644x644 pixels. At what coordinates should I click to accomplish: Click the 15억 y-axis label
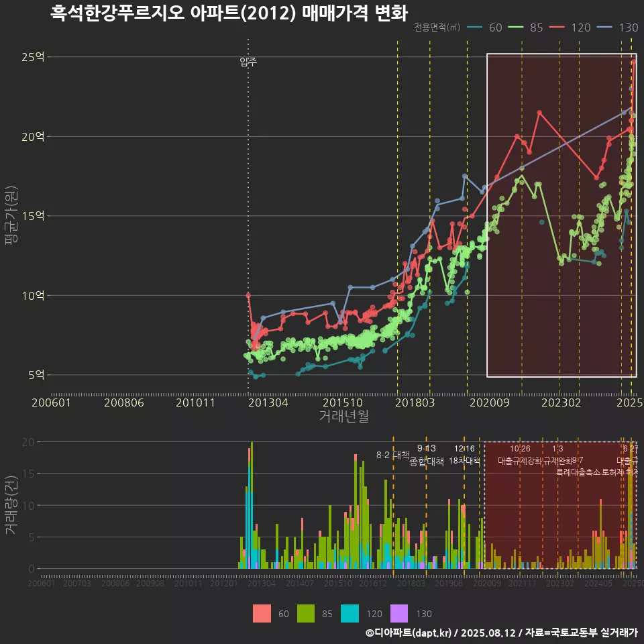33,215
